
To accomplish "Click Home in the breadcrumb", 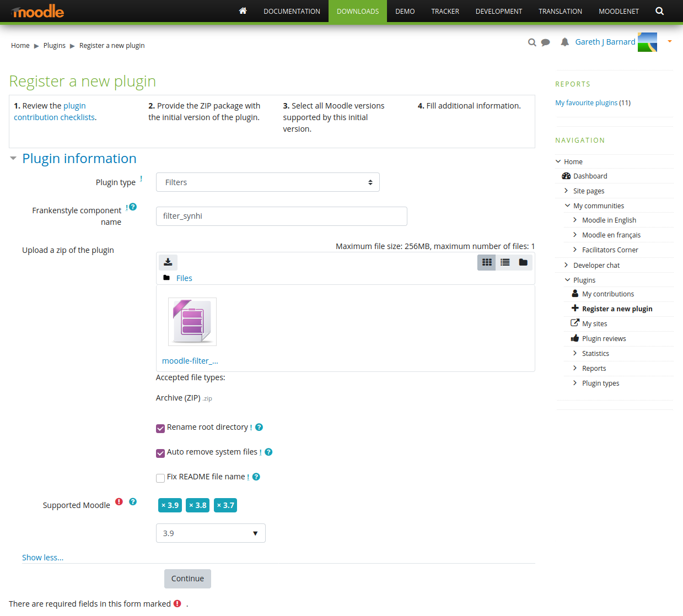I will pyautogui.click(x=20, y=45).
